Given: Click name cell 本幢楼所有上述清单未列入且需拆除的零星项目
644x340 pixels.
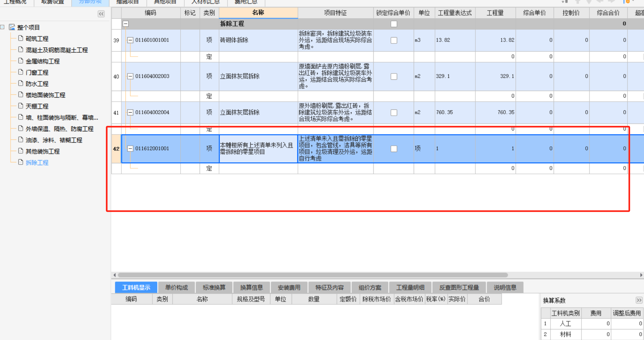Looking at the screenshot, I should [258, 149].
